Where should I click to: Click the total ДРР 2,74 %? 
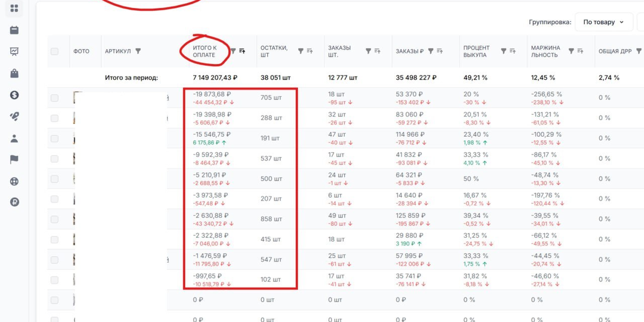(609, 77)
